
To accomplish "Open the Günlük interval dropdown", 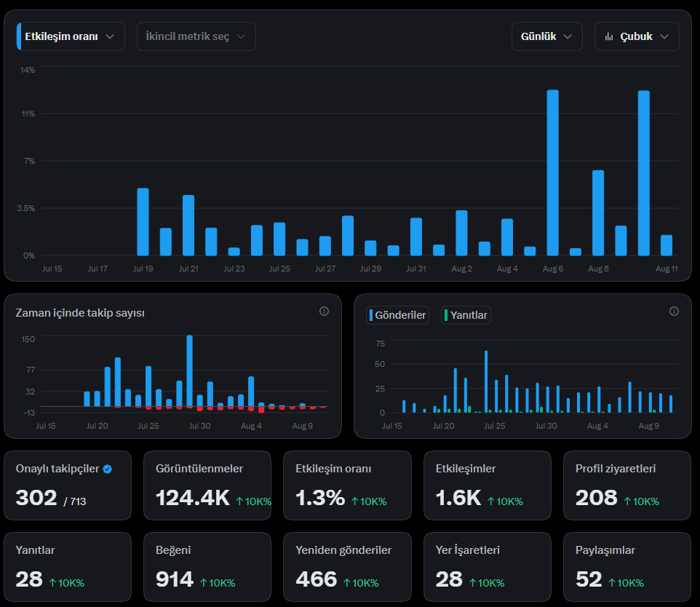I will 547,36.
